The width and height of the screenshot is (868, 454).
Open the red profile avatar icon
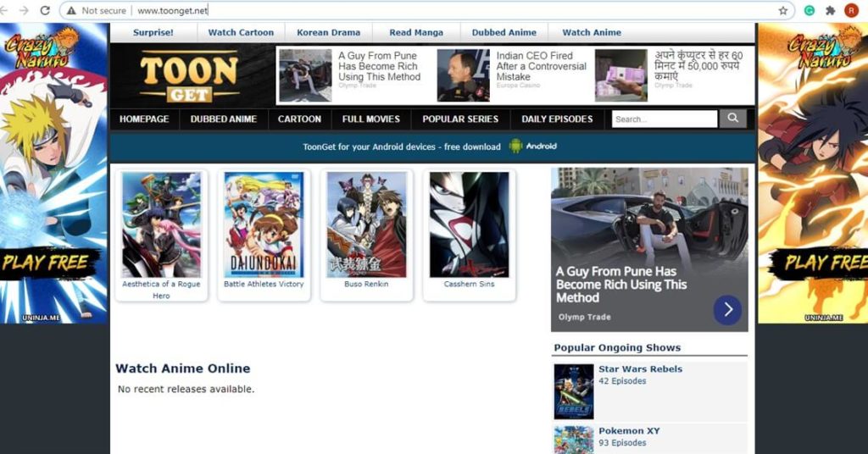point(851,10)
